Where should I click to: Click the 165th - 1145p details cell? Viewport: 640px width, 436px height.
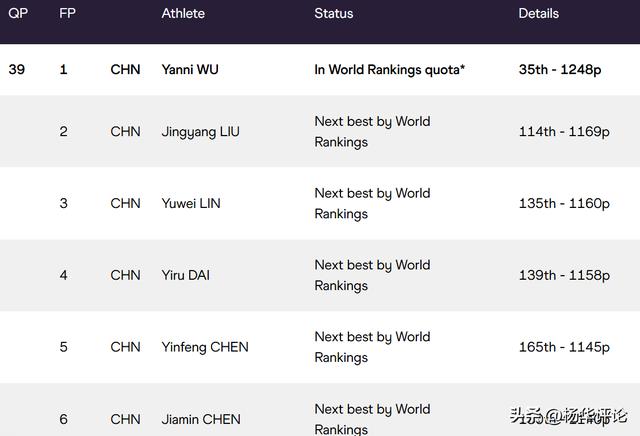[x=564, y=347]
